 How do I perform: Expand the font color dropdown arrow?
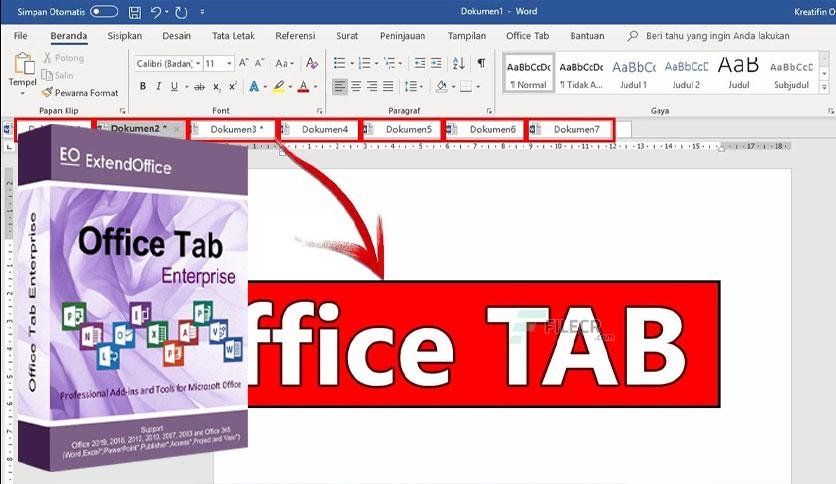tap(316, 86)
